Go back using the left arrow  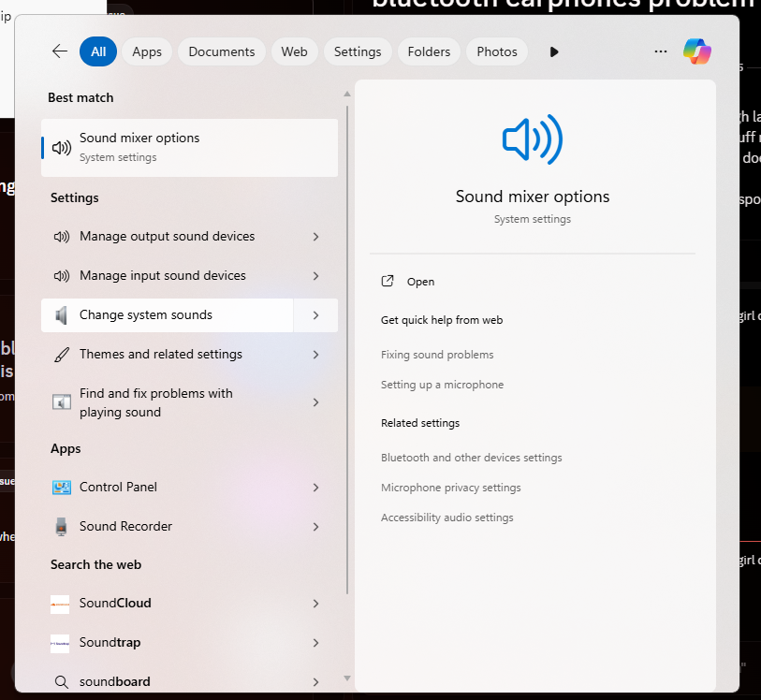(x=60, y=51)
